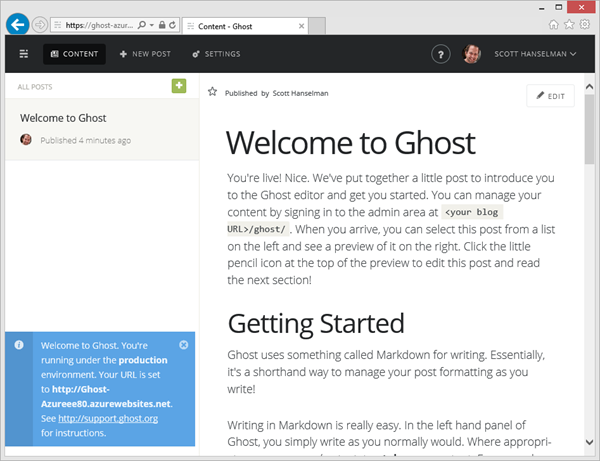Click the browser forward arrow button

(x=39, y=25)
